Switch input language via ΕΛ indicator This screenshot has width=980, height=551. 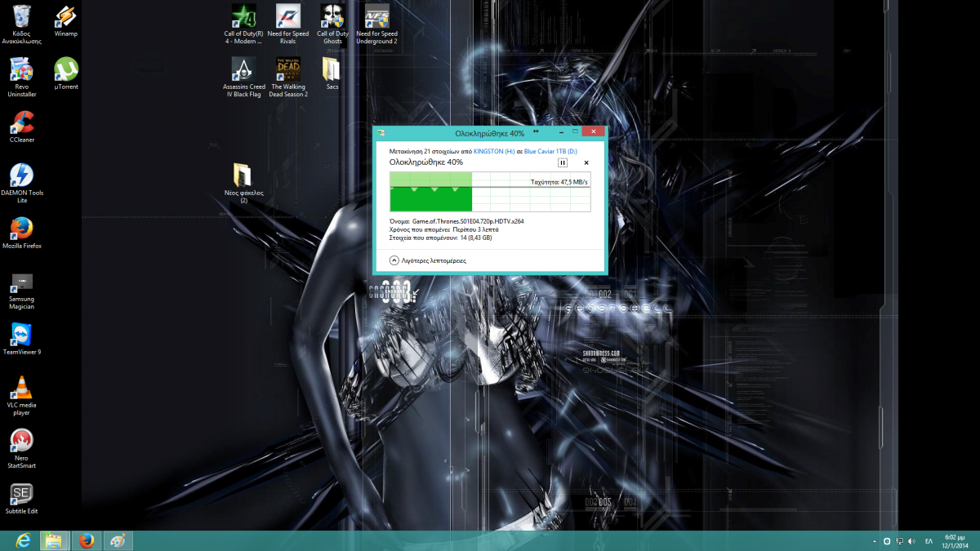(929, 541)
